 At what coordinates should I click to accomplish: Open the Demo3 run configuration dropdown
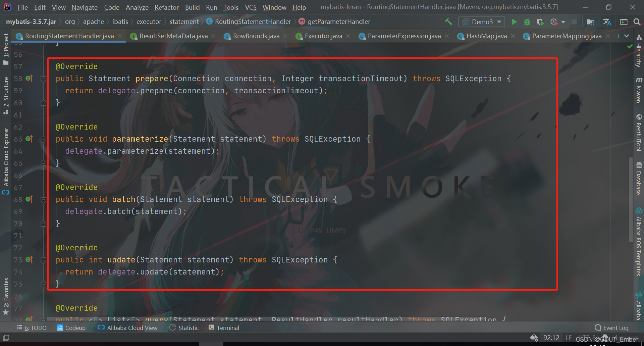(482, 22)
